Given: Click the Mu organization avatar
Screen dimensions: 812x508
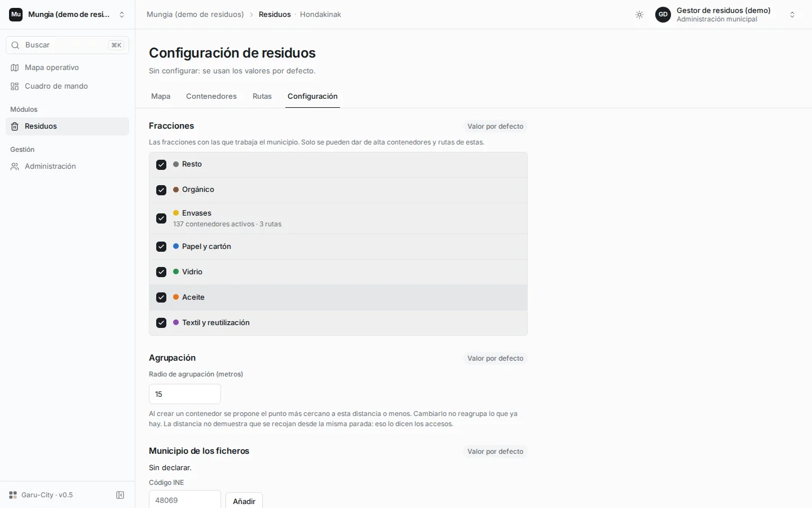Looking at the screenshot, I should pyautogui.click(x=16, y=15).
